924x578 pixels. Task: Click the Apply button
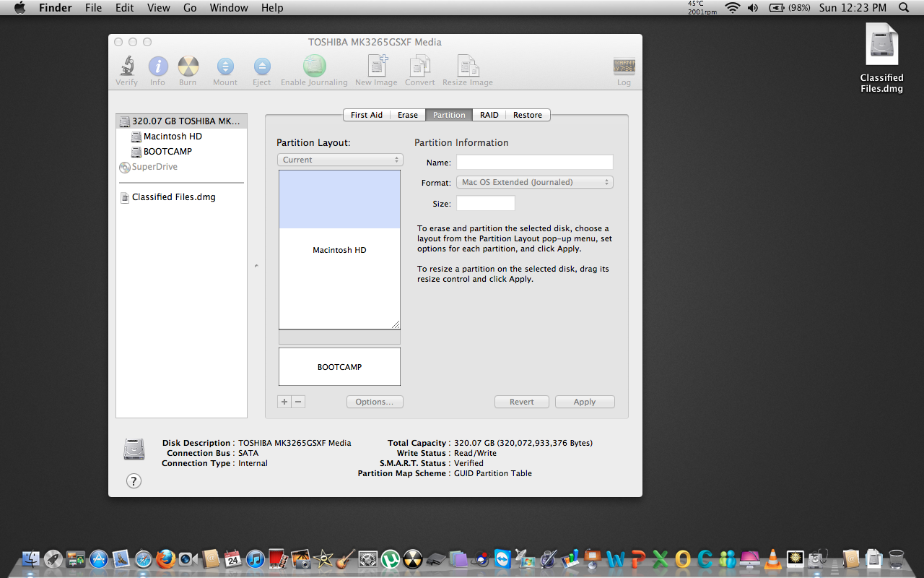pos(585,402)
